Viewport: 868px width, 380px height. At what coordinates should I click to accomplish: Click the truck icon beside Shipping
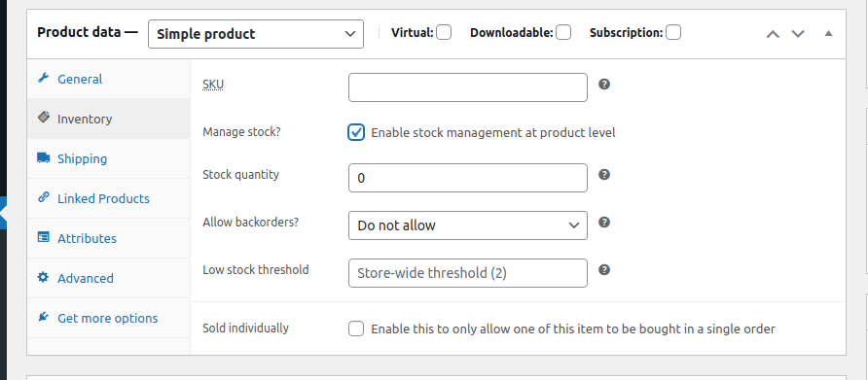43,157
